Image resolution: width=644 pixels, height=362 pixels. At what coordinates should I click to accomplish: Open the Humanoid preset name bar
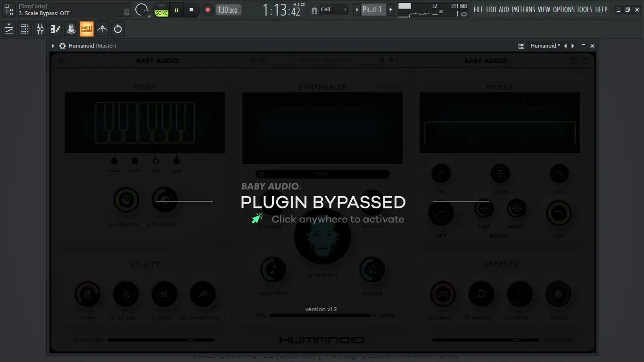[x=322, y=60]
